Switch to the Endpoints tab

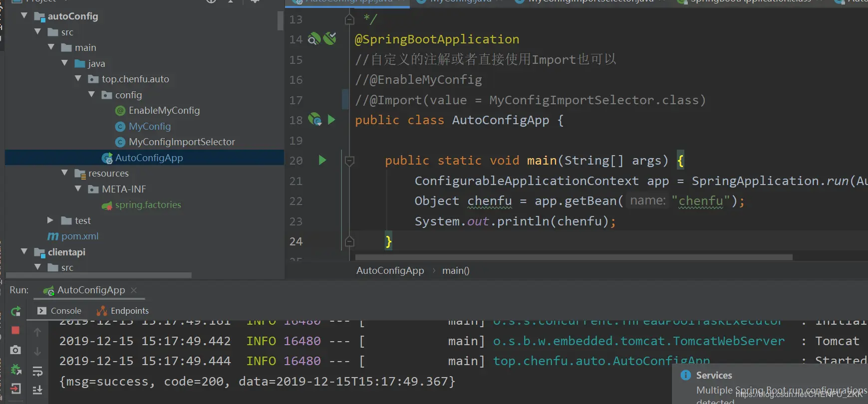coord(123,311)
